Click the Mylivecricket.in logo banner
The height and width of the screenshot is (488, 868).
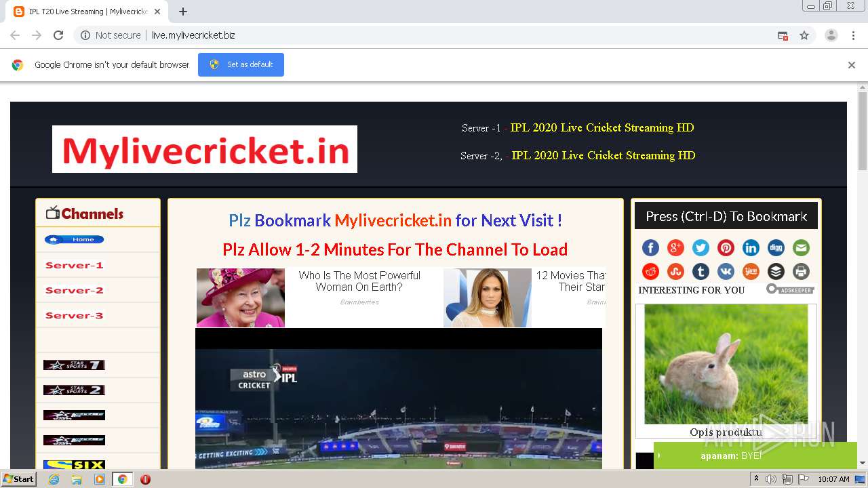pyautogui.click(x=205, y=149)
